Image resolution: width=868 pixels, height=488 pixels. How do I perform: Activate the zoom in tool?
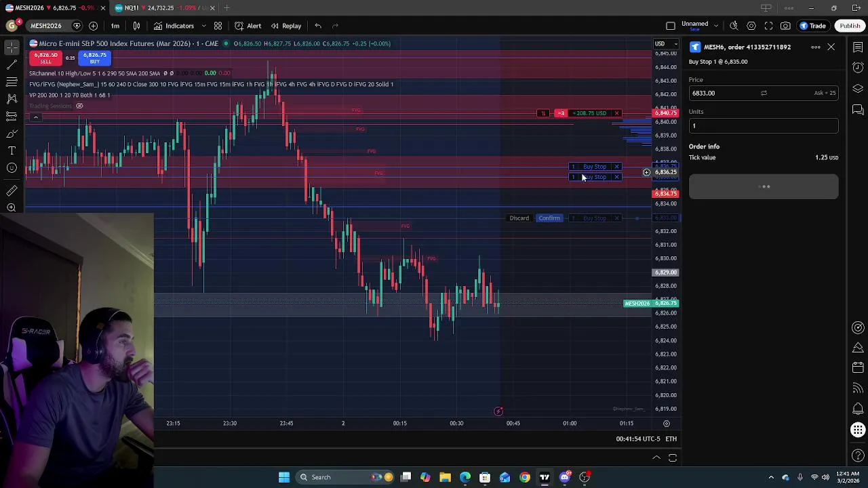point(12,207)
